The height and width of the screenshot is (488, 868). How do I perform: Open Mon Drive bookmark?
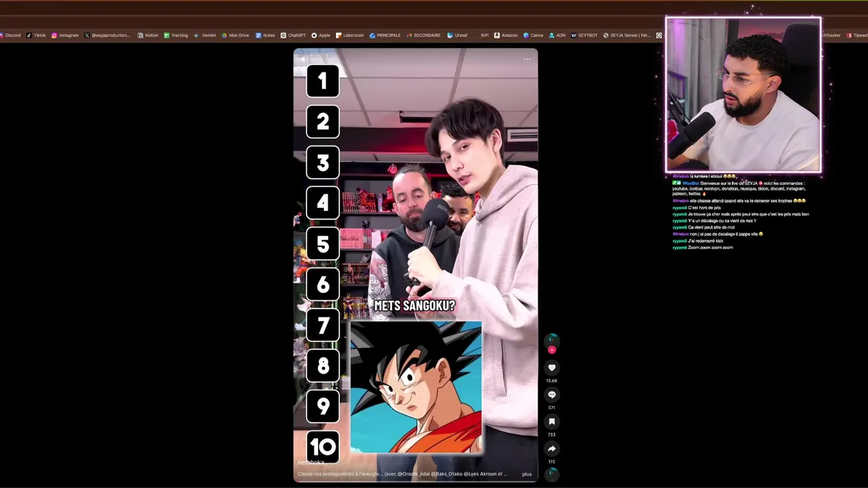(x=235, y=35)
